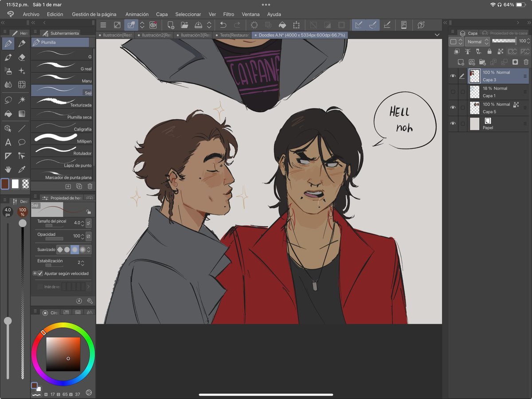Screen dimensions: 532x399
Task: Select the Airbrush tool
Action: click(x=8, y=71)
